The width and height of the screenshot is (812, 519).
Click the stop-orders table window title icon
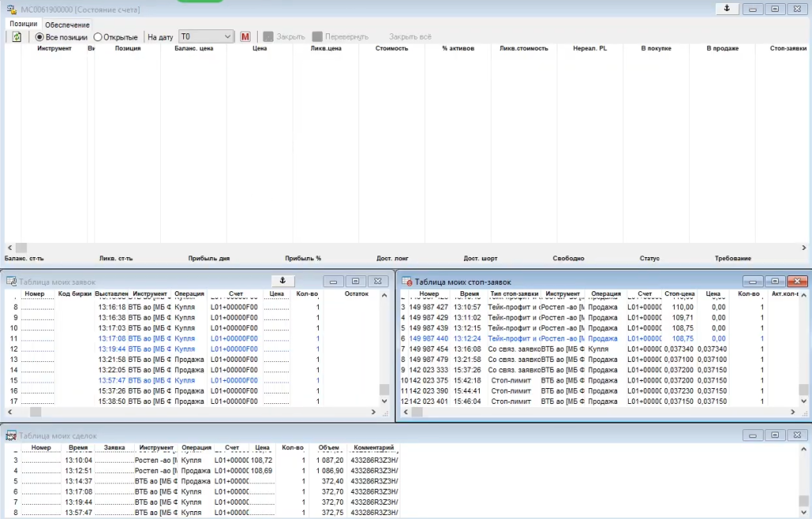click(x=406, y=282)
